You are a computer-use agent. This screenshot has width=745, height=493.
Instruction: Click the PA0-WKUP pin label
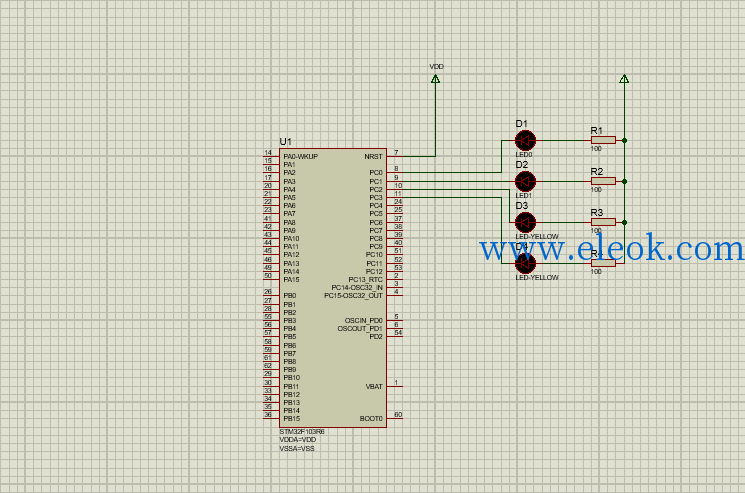(x=301, y=156)
